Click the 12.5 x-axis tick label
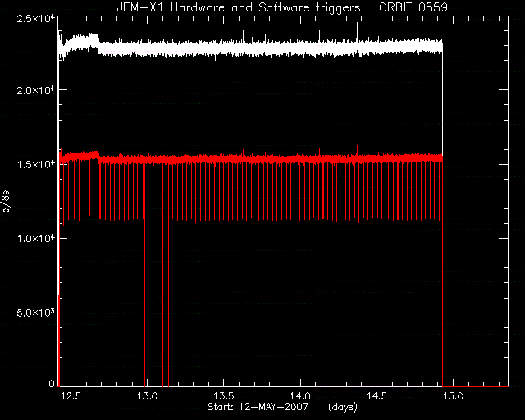 [71, 396]
